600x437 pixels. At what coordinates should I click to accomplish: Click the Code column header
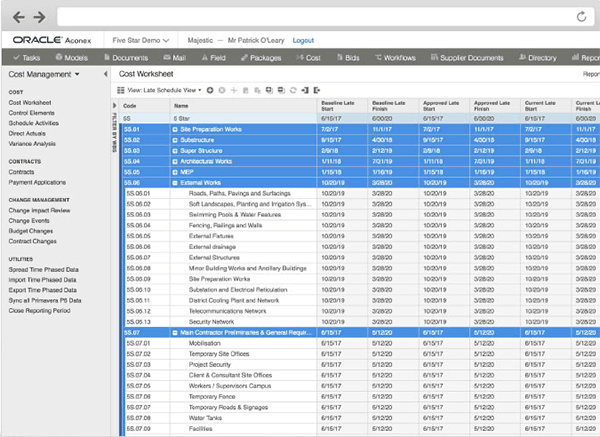tap(145, 106)
